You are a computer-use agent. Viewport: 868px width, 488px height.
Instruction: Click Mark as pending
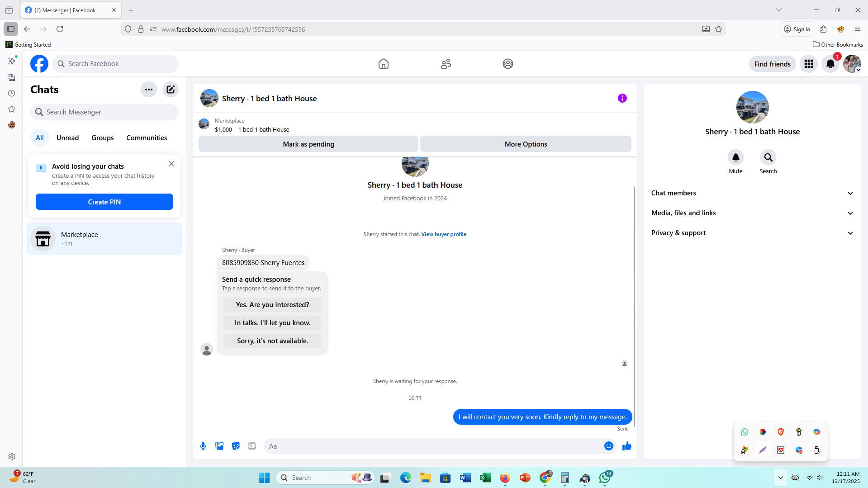click(308, 144)
